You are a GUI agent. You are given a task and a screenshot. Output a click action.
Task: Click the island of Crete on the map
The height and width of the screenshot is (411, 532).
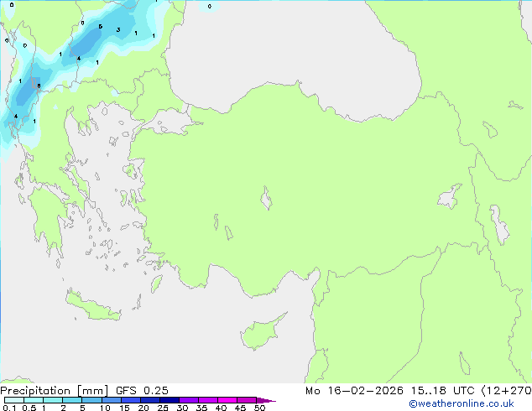92,306
